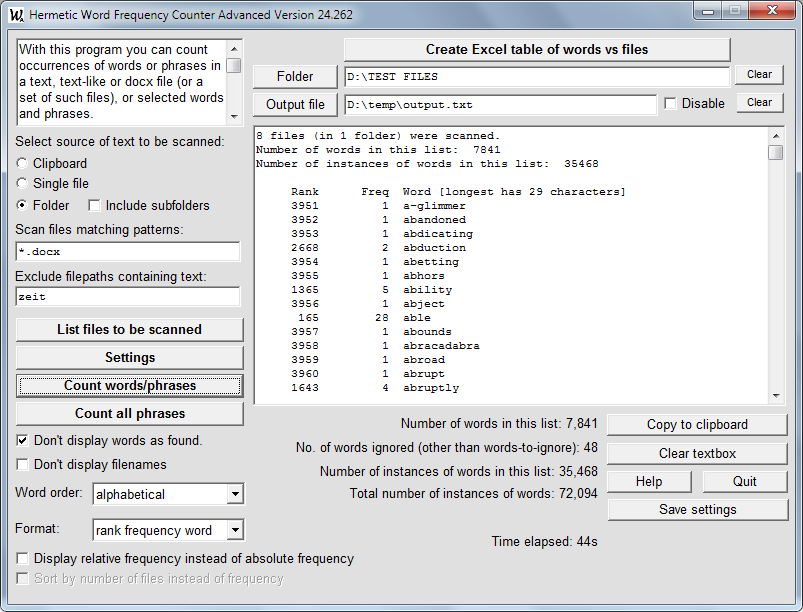This screenshot has width=803, height=612.
Task: Close the Hermetic Word Frequency Counter window
Action: pyautogui.click(x=772, y=11)
